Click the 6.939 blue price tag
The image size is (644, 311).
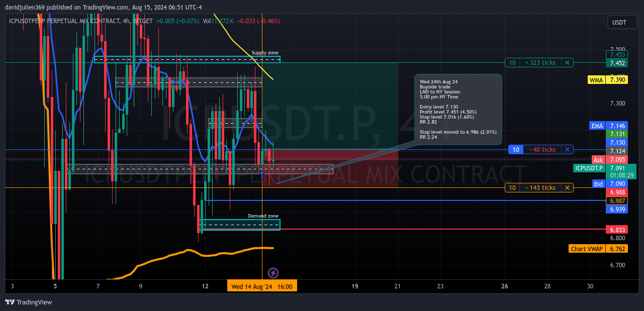(617, 209)
